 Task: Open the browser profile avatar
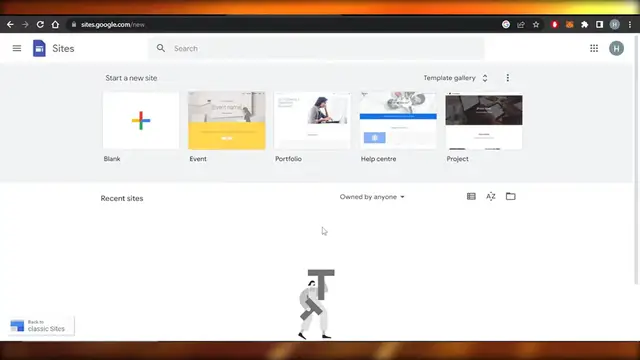[x=615, y=24]
